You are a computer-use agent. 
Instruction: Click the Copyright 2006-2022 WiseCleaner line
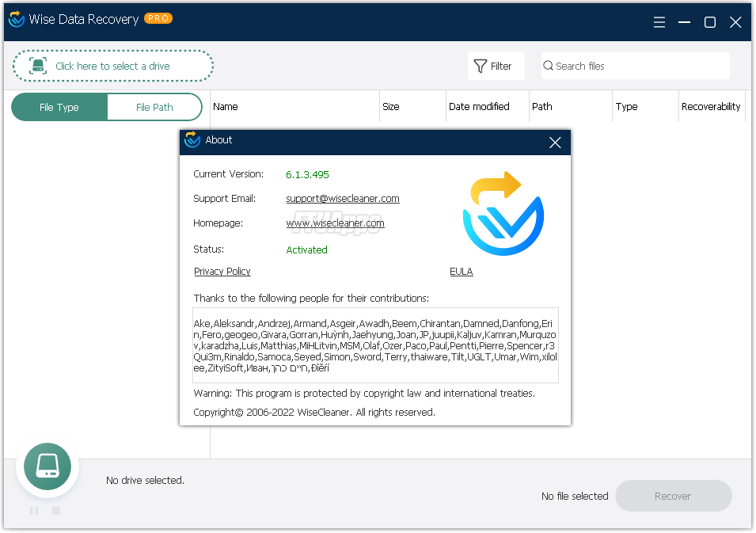click(x=314, y=413)
